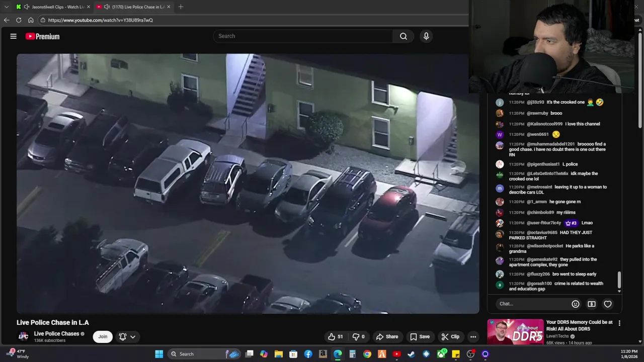Dislike the video with thumbs down
Viewport: 644px width, 362px height.
[x=358, y=337]
